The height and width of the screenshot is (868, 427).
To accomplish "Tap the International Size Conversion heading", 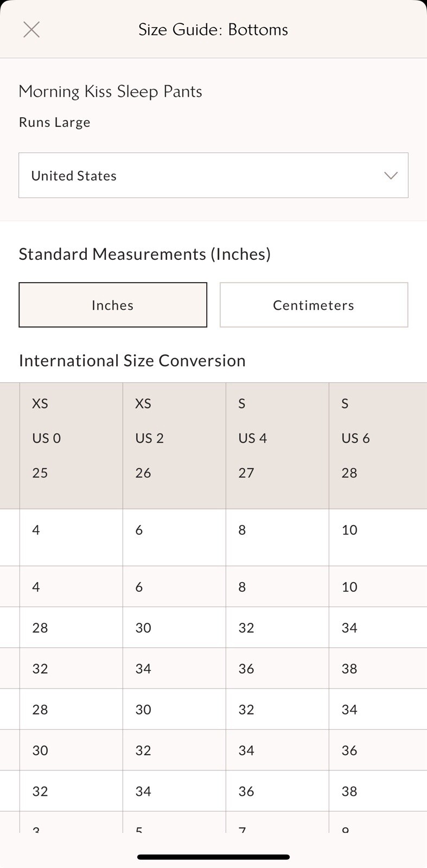I will (132, 361).
